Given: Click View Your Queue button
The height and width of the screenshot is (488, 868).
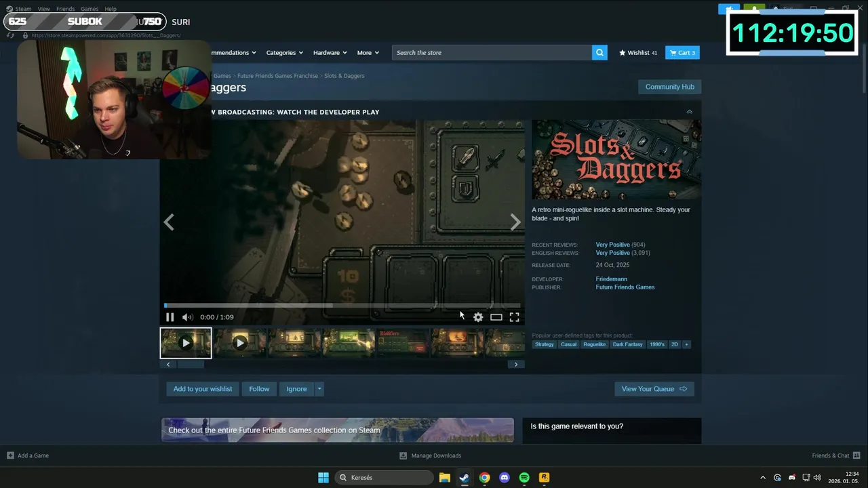Looking at the screenshot, I should tap(654, 389).
